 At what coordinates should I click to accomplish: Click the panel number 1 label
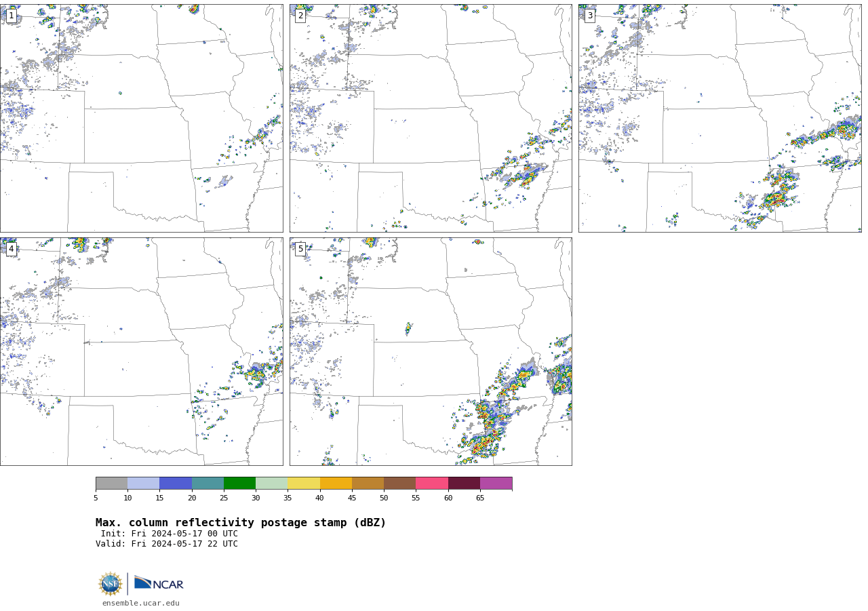coord(11,16)
